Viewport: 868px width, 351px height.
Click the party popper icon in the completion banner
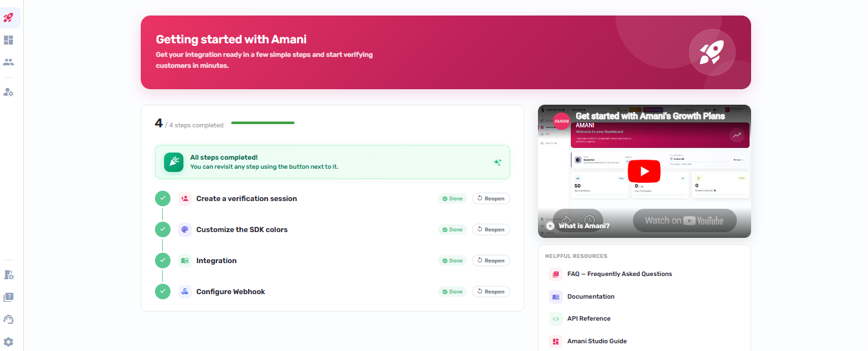174,162
